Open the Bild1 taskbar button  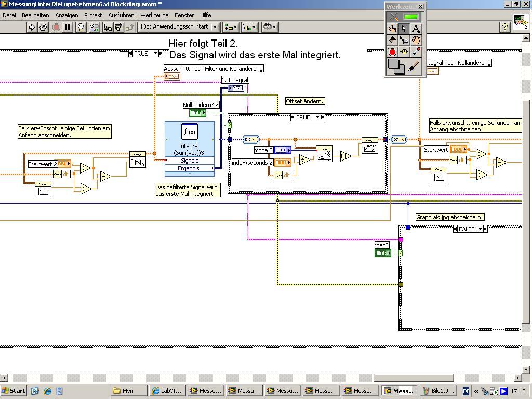(x=438, y=391)
